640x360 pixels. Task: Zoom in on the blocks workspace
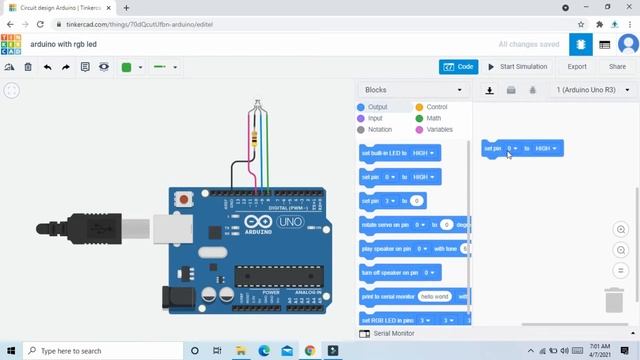621,229
